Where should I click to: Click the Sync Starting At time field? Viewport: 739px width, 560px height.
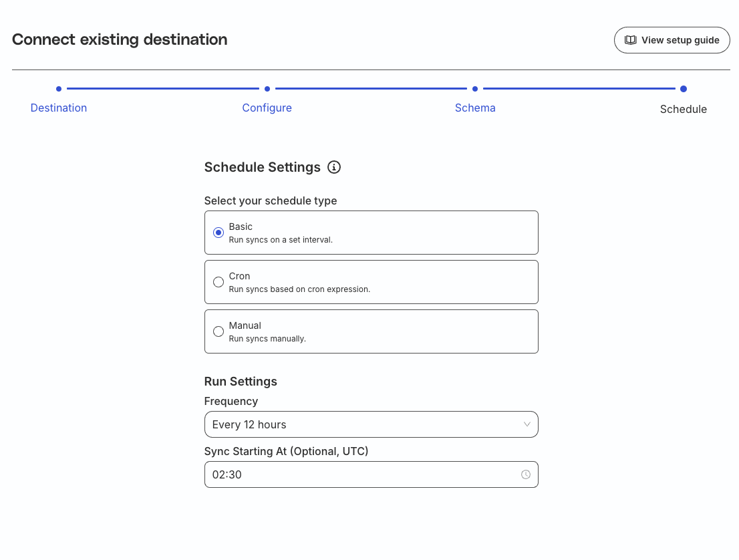371,474
